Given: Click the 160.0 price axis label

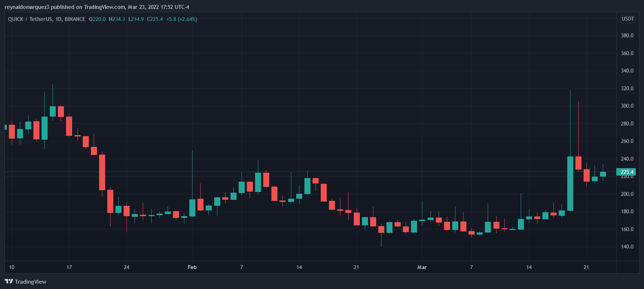Looking at the screenshot, I should tap(627, 229).
